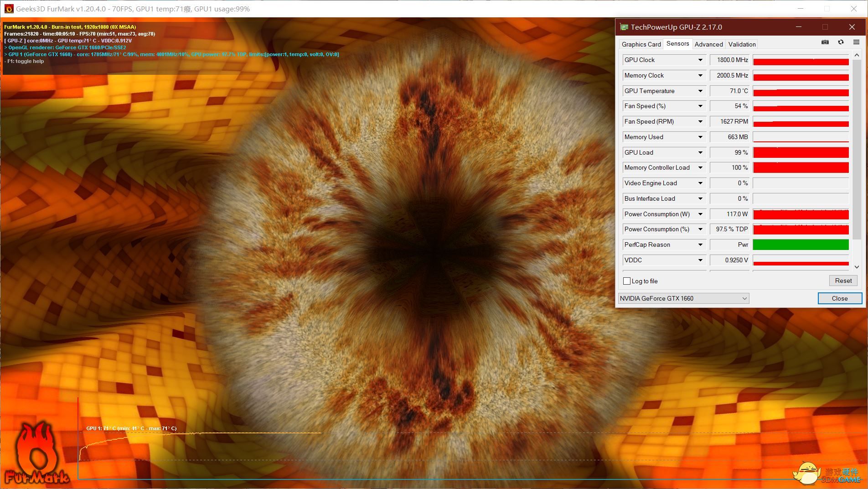Click the Pwr PerfCap value
This screenshot has width=868, height=489.
click(x=729, y=244)
